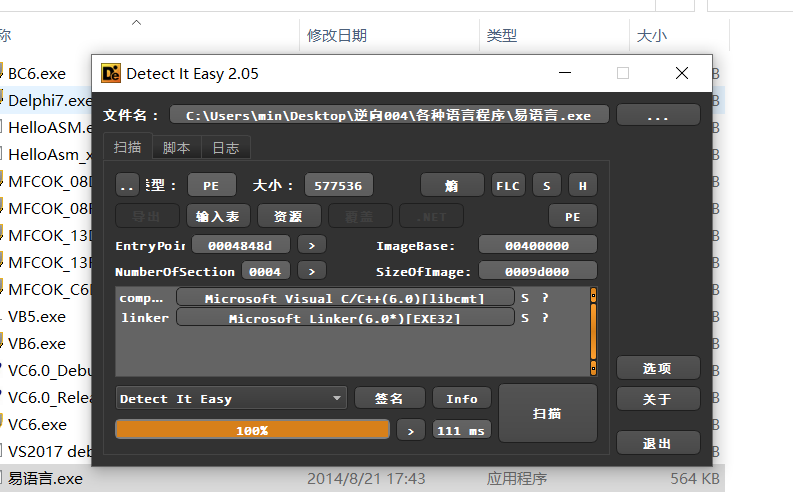Click the S button next to FLC
Viewport: 793px width, 504px height.
(547, 185)
